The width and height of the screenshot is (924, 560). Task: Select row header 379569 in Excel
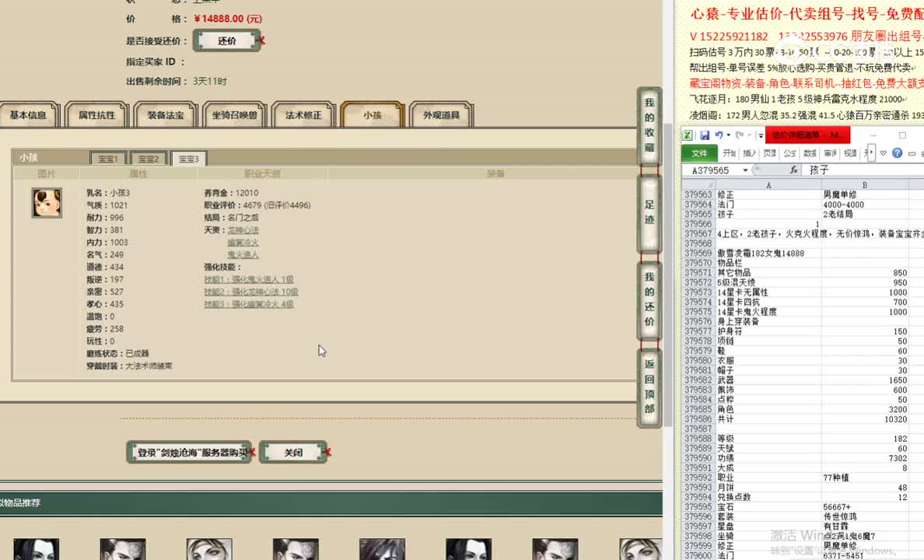point(698,253)
